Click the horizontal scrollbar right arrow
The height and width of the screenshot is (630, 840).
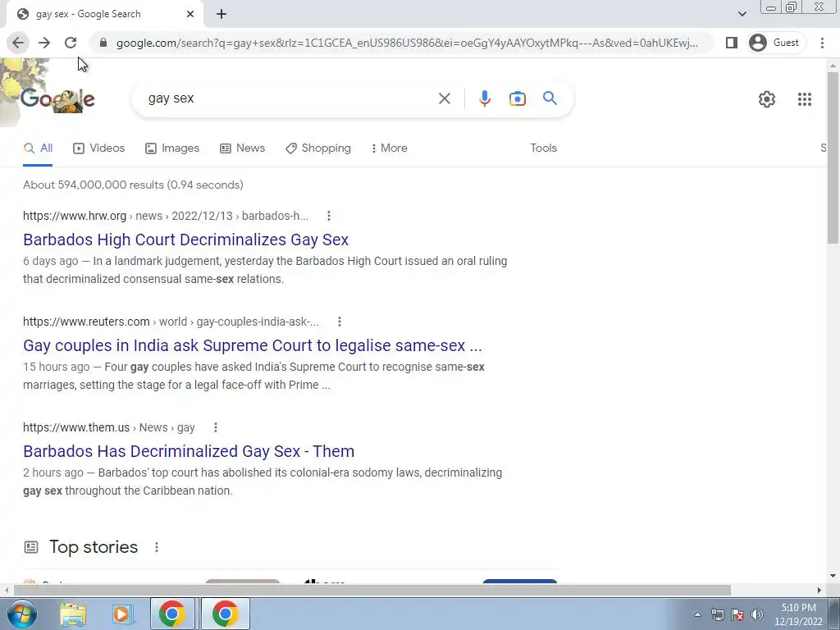coord(819,590)
